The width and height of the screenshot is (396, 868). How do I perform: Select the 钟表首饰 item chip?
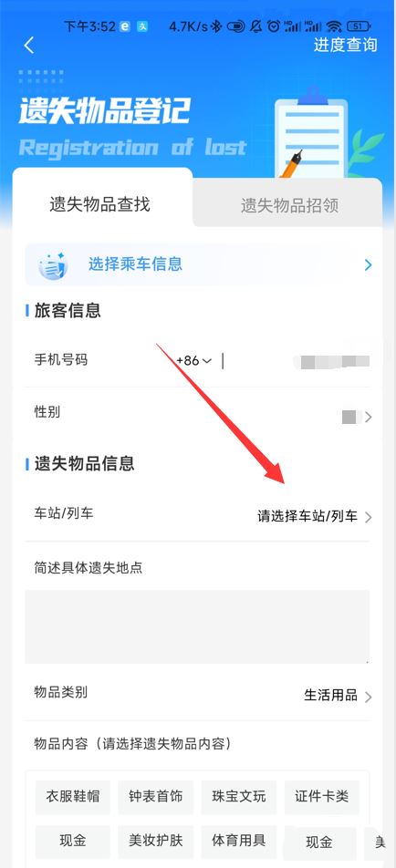coord(156,797)
